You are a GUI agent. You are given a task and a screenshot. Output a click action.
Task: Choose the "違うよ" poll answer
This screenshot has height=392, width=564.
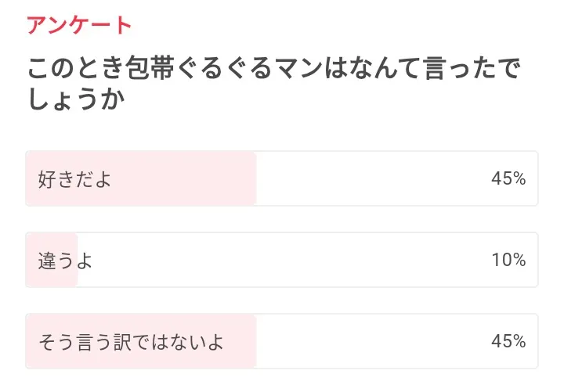65,261
